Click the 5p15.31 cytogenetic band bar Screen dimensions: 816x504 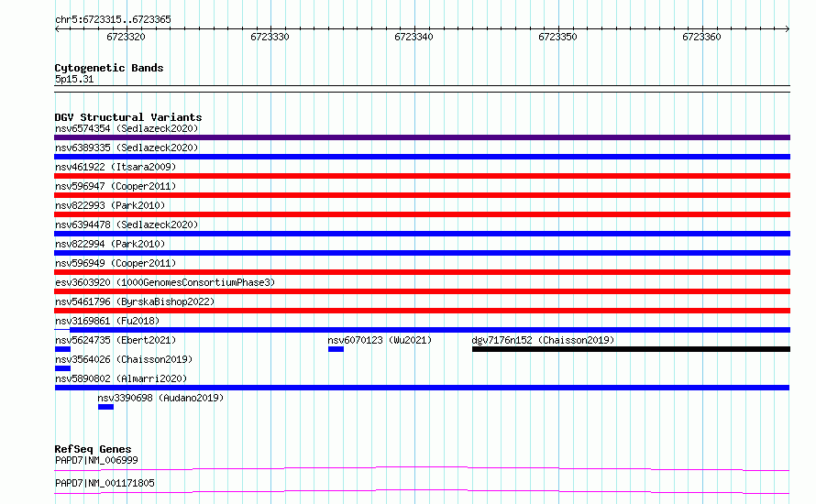(x=422, y=89)
